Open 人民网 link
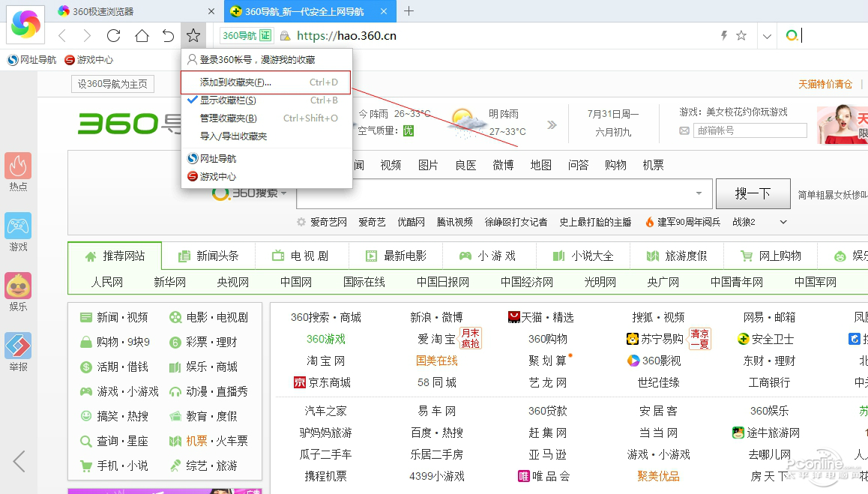868x494 pixels. 107,283
